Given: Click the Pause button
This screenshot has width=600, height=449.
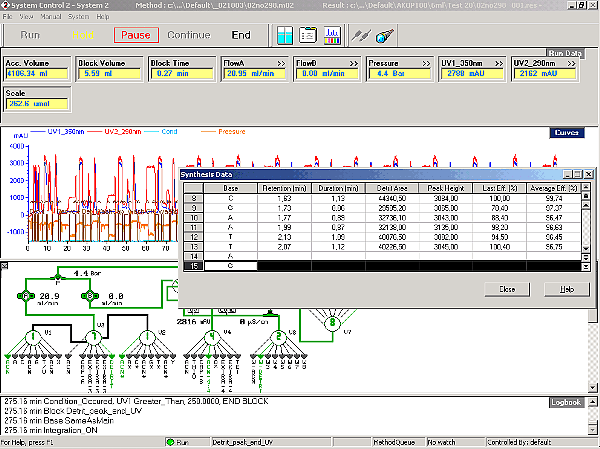Looking at the screenshot, I should [x=135, y=35].
